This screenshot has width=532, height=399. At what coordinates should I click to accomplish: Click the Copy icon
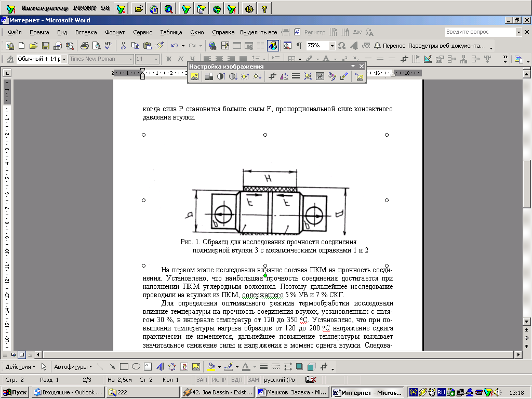pos(135,46)
